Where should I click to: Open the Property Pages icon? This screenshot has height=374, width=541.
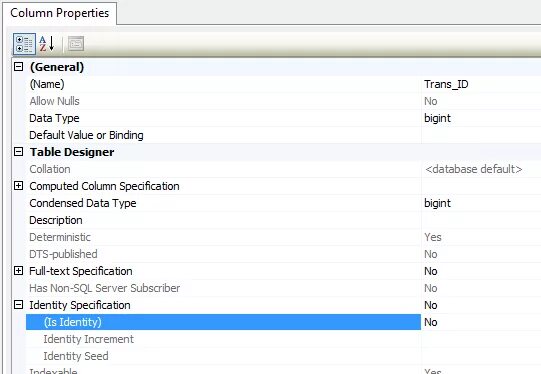click(76, 44)
